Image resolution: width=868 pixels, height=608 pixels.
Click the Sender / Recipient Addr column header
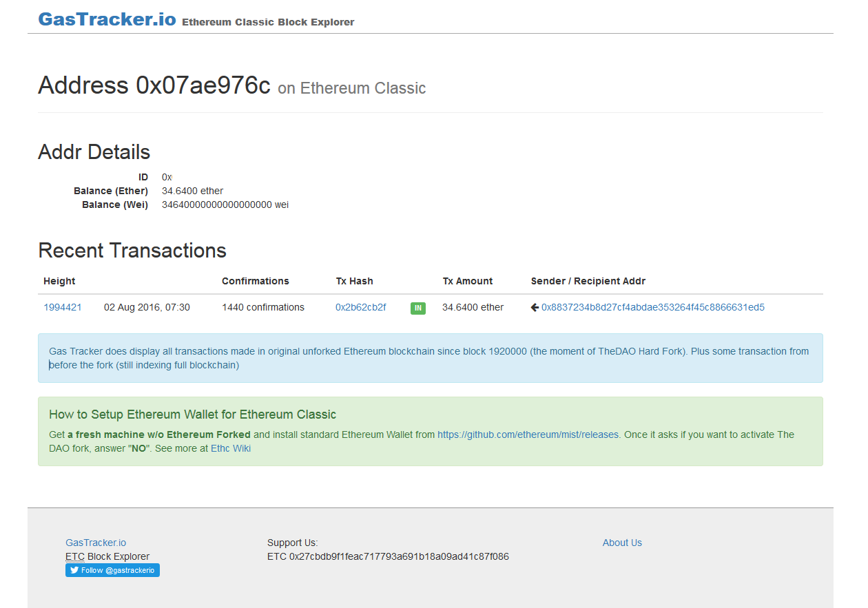pos(588,281)
